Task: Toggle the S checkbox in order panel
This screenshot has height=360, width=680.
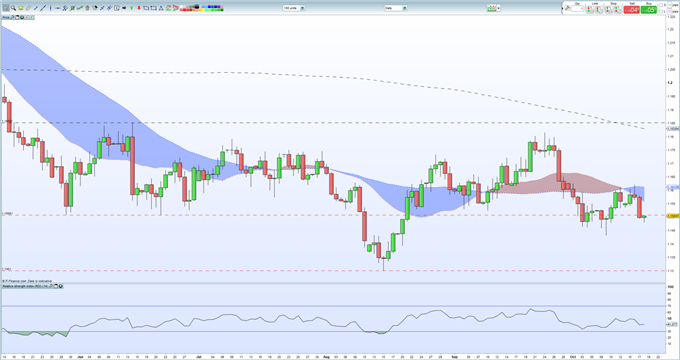Action: point(660,5)
